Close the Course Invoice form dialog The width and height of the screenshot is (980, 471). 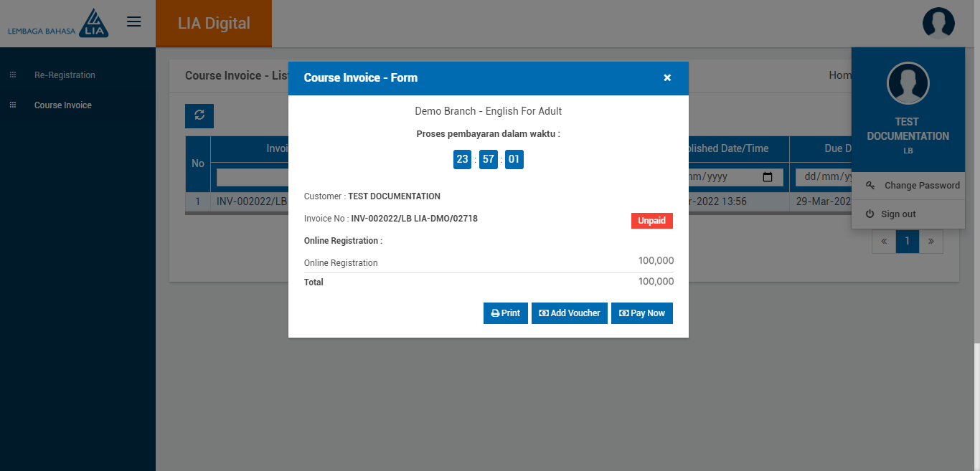pyautogui.click(x=667, y=77)
